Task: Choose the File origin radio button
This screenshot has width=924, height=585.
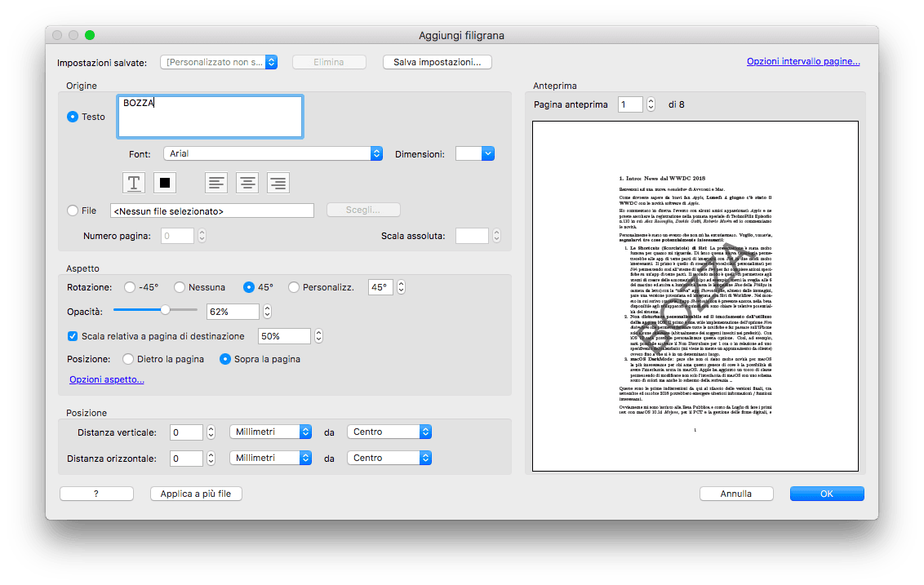Action: tap(73, 211)
